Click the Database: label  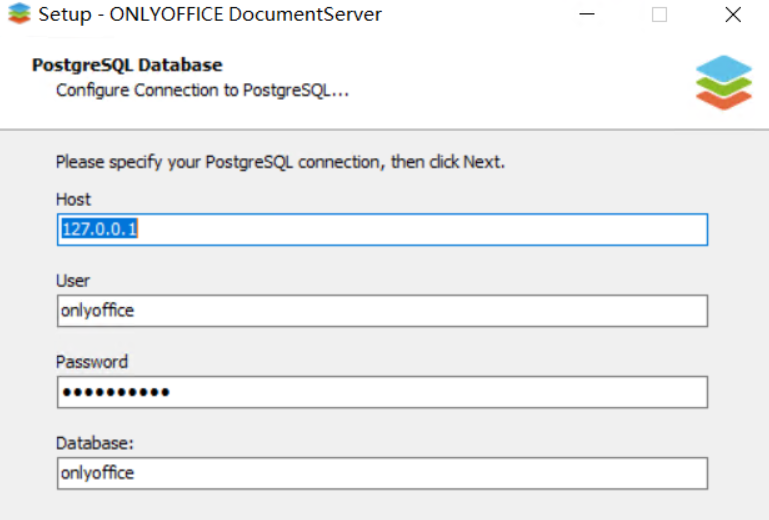coord(94,444)
